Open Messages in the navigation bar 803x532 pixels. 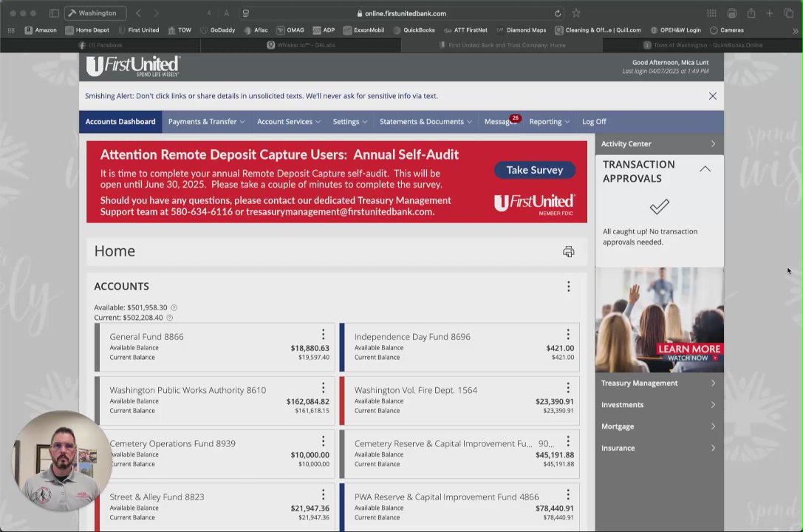point(499,122)
